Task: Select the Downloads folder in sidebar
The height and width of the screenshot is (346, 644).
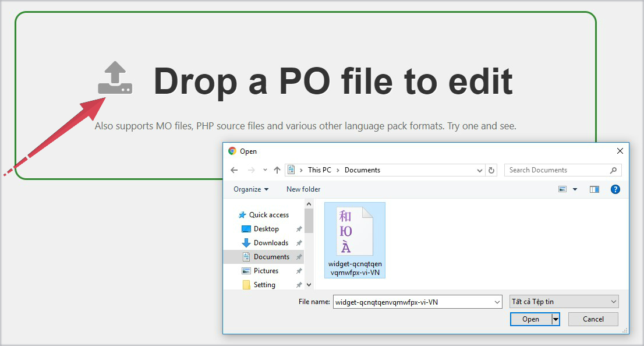Action: tap(270, 243)
